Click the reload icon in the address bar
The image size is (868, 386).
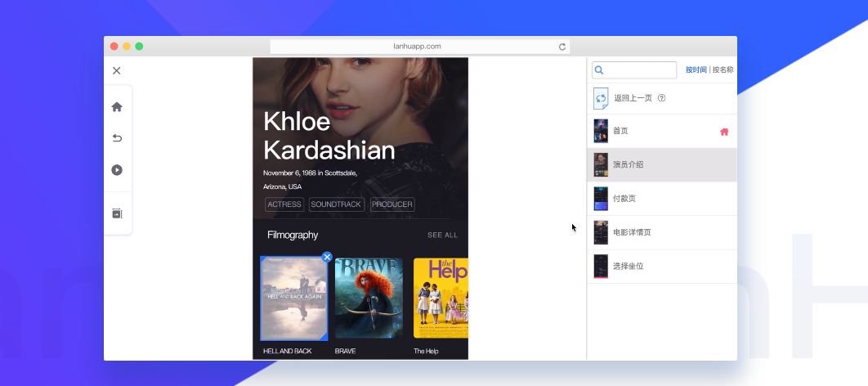(562, 47)
